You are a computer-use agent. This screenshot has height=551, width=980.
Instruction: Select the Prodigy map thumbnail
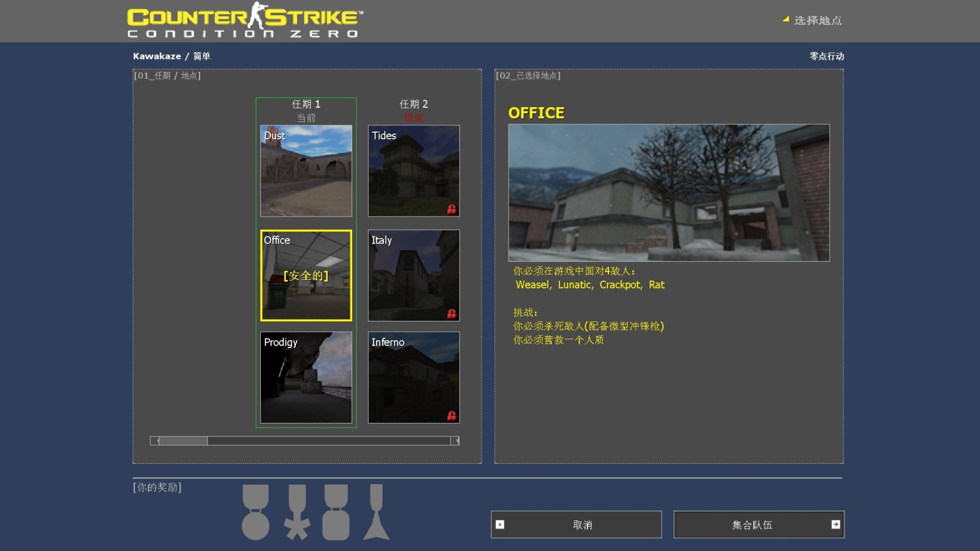pos(306,378)
